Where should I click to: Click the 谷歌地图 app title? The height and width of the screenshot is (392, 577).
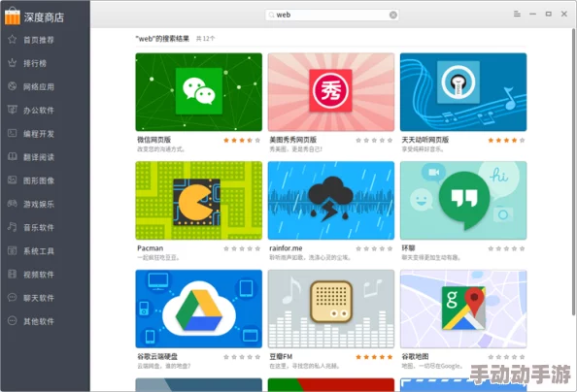(x=415, y=357)
